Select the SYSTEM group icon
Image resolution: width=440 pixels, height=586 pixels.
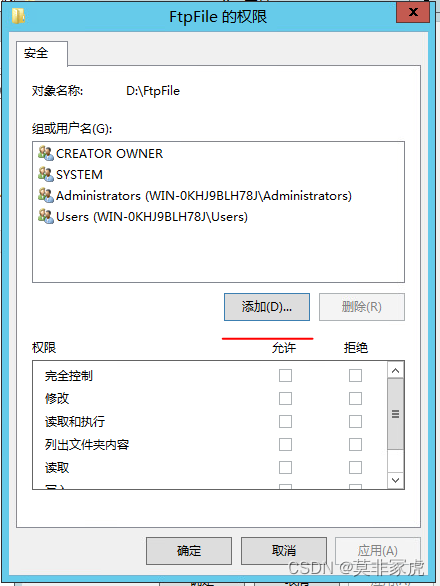pyautogui.click(x=46, y=174)
